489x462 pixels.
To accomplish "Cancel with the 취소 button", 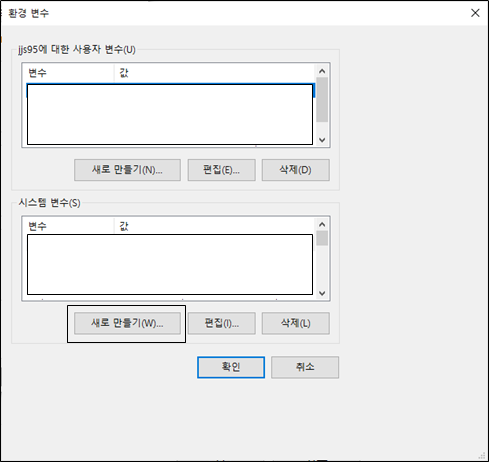I will point(305,367).
